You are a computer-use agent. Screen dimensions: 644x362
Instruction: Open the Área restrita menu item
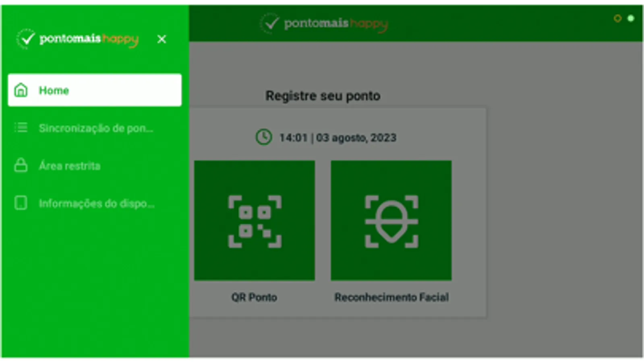pyautogui.click(x=95, y=166)
